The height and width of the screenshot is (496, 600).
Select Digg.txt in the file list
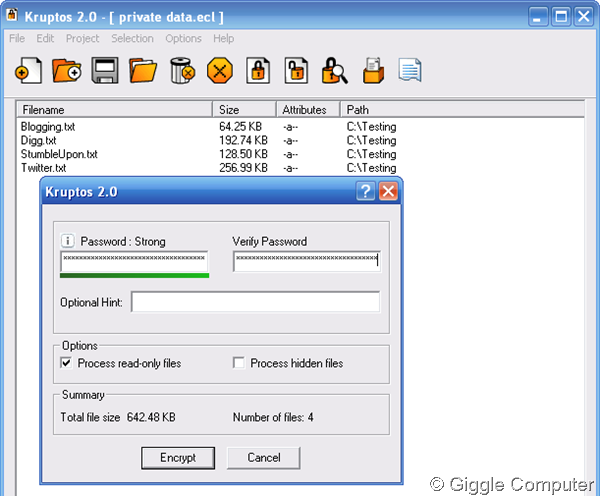(x=38, y=140)
